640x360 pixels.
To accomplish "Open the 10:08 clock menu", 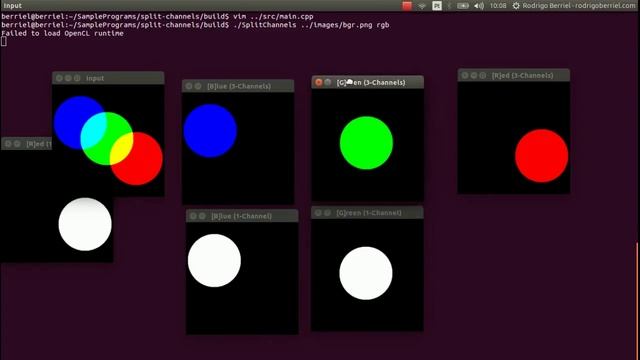I will (x=498, y=6).
